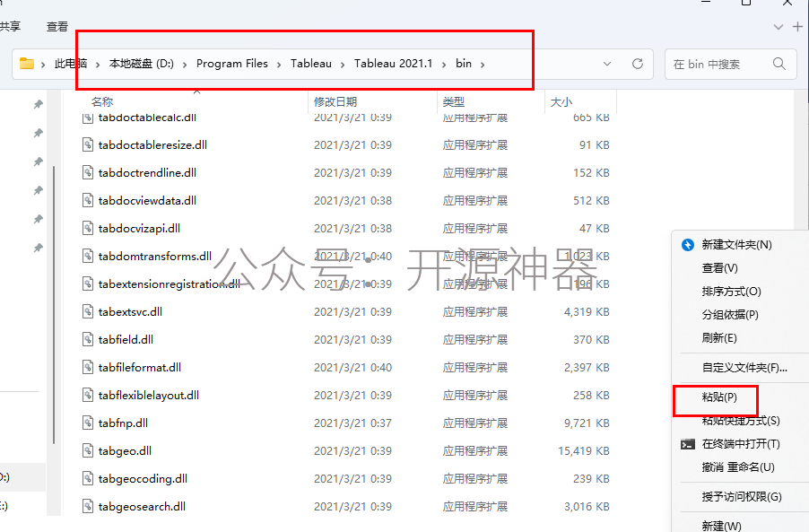Screen dimensions: 809x532
Task: Click the tabgeo.dll file icon
Action: 88,451
